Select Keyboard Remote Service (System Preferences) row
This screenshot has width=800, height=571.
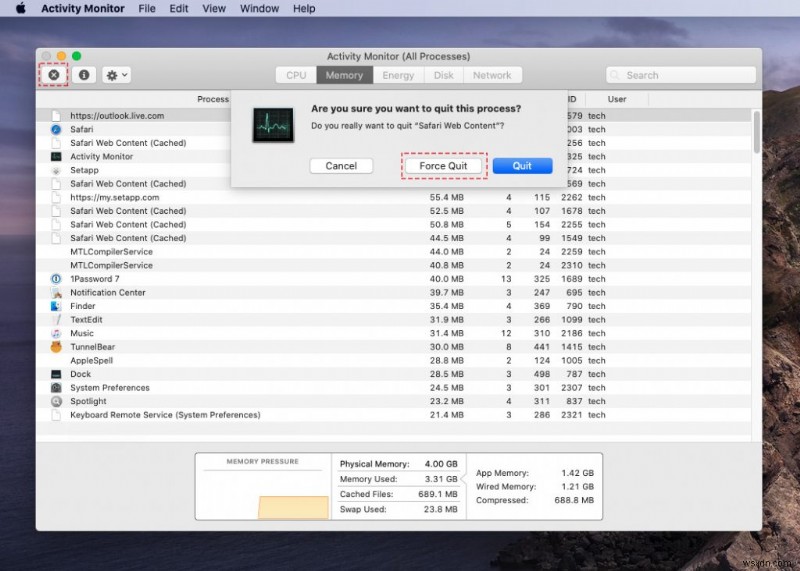click(x=393, y=415)
